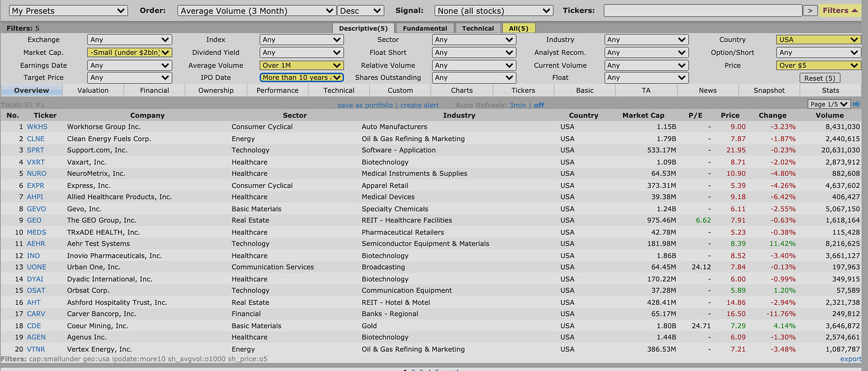Open the Option/Short filter dropdown
The height and width of the screenshot is (371, 868).
pyautogui.click(x=819, y=52)
